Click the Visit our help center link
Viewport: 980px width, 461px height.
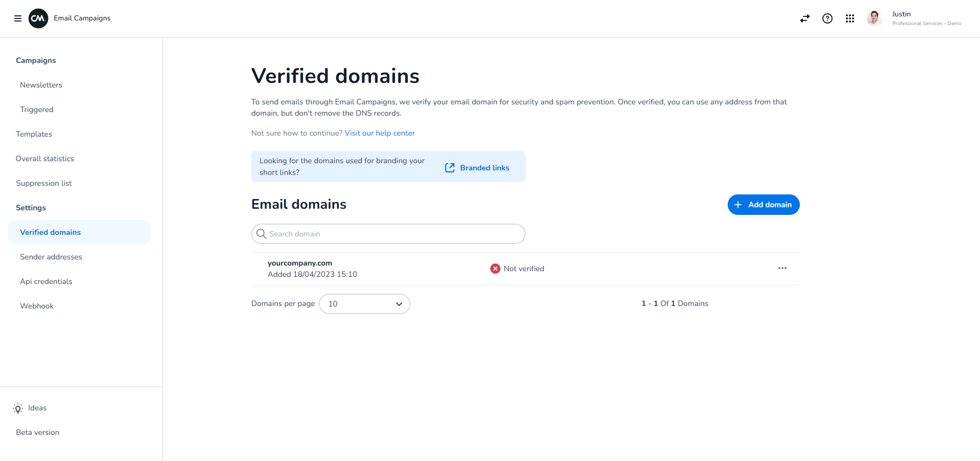tap(379, 133)
